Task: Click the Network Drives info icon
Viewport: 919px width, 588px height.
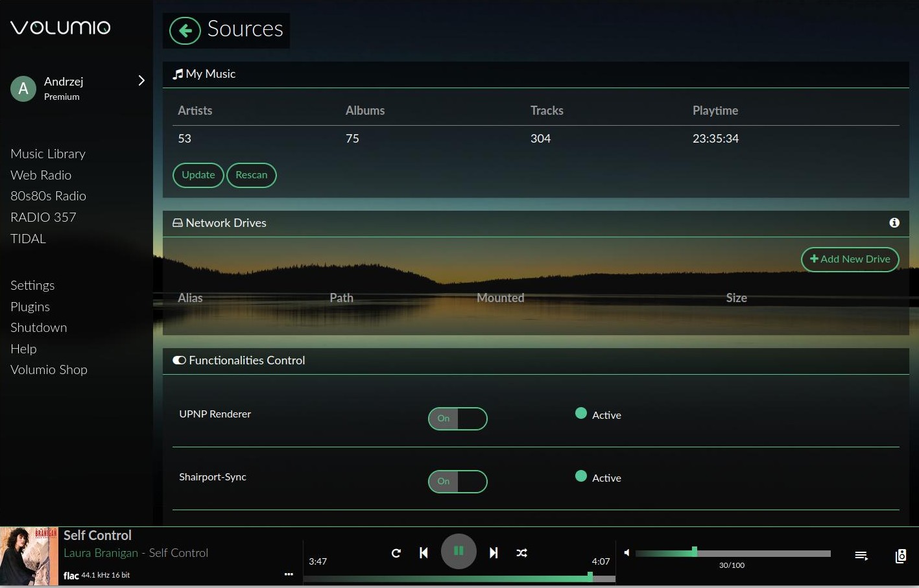Action: [x=894, y=223]
